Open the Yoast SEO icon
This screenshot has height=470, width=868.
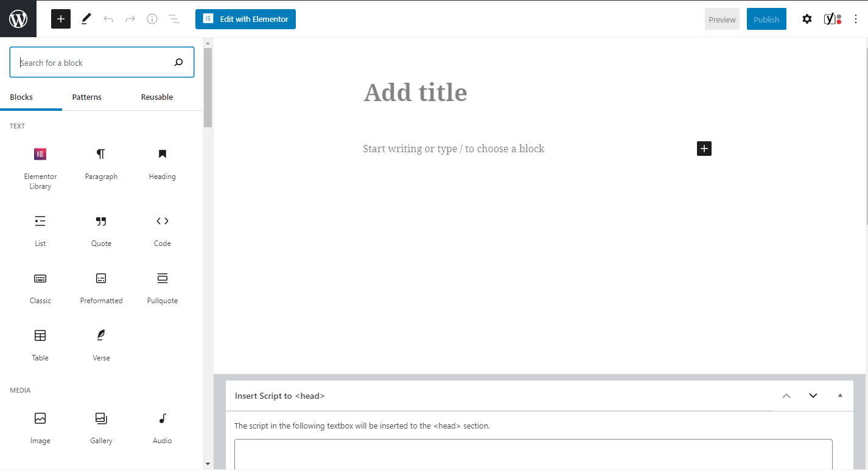832,19
